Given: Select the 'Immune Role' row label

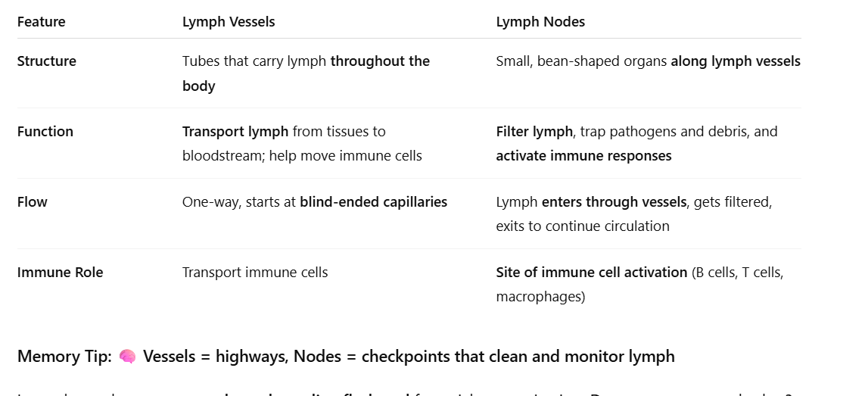Looking at the screenshot, I should (x=60, y=273).
